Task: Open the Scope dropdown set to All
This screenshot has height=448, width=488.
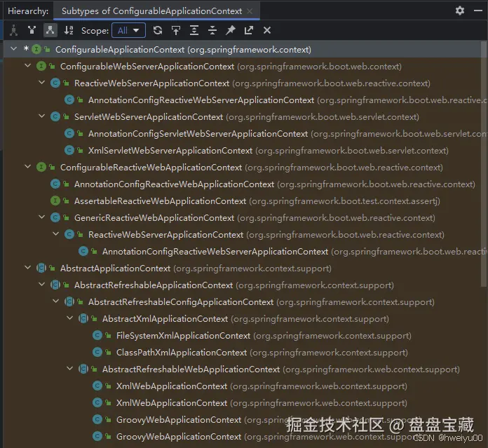Action: [128, 30]
